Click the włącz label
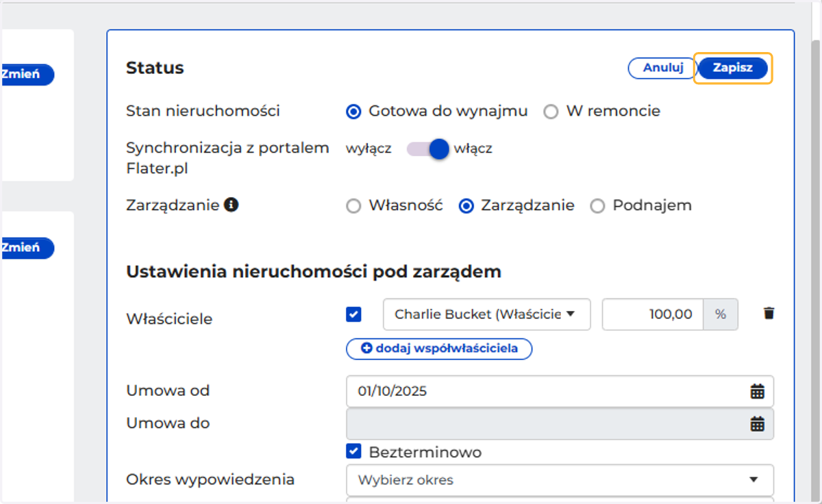The image size is (822, 504). click(473, 149)
